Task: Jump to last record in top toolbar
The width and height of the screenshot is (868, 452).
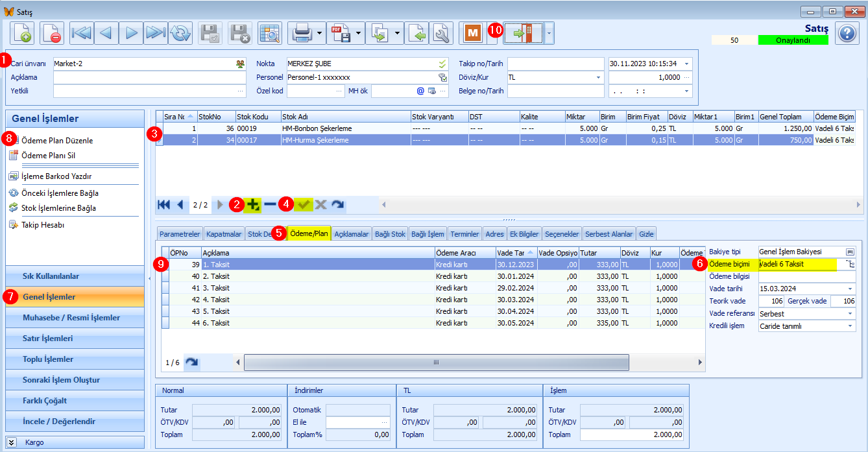Action: coord(156,32)
